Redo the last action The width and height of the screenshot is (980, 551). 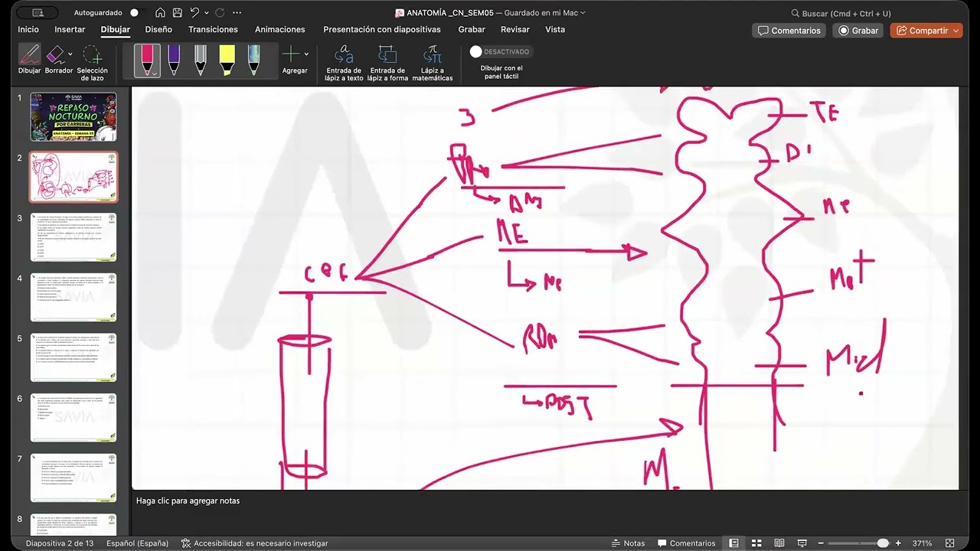220,12
